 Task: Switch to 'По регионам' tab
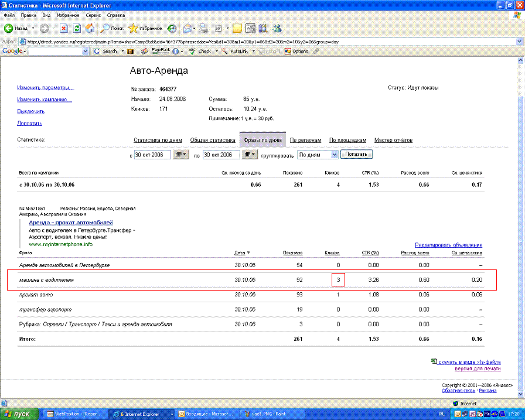click(305, 140)
